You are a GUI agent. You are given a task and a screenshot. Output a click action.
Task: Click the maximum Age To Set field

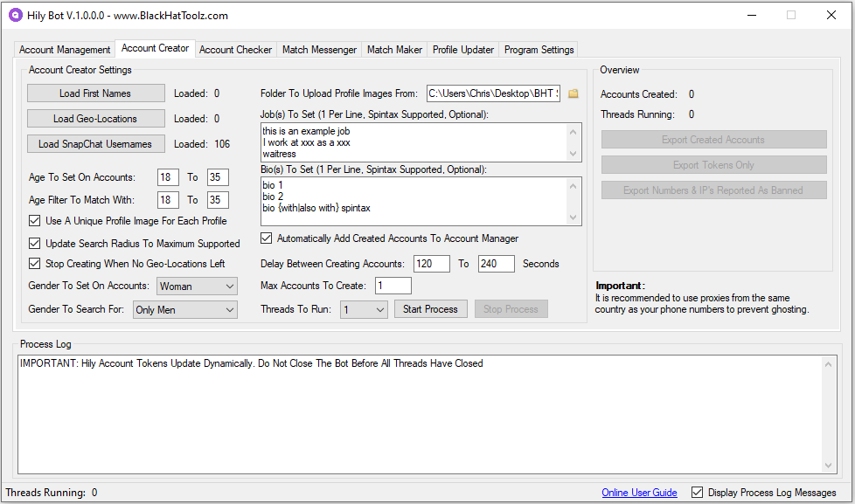coord(218,177)
